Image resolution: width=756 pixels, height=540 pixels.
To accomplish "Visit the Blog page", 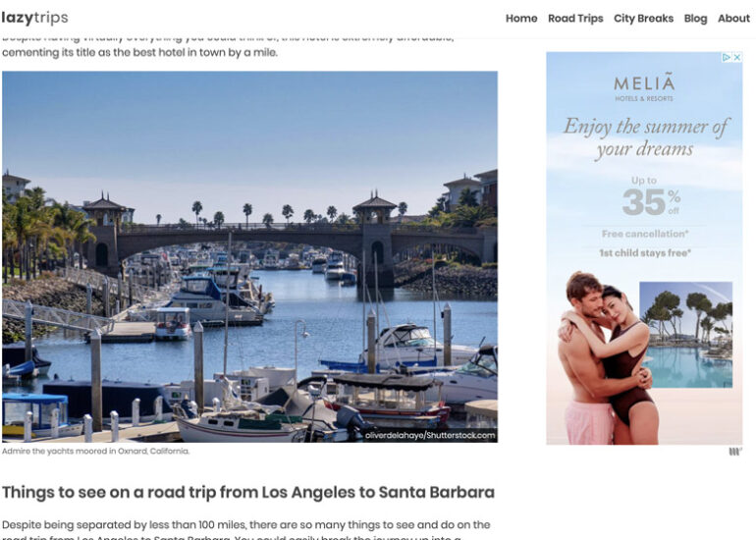I will pos(695,19).
